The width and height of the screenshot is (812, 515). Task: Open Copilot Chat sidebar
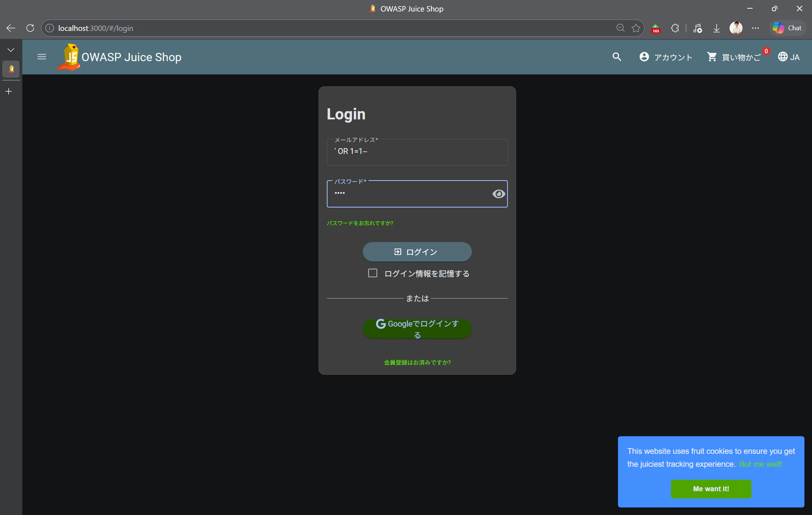click(x=787, y=28)
